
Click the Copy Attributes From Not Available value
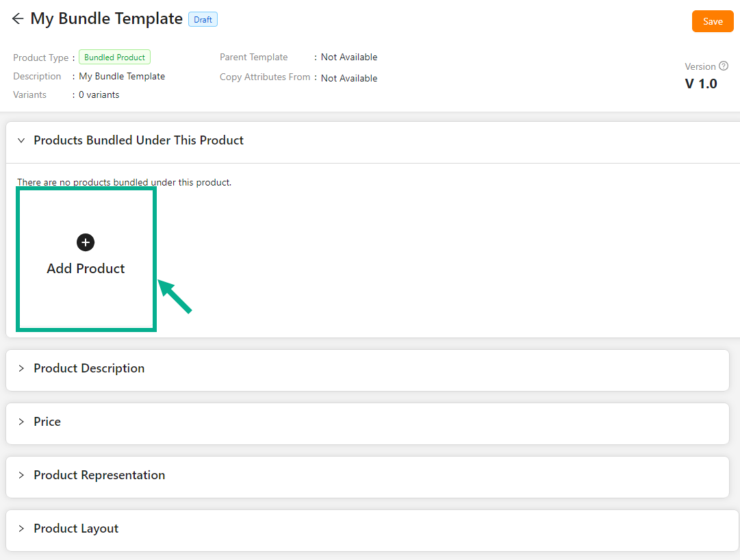tap(349, 78)
